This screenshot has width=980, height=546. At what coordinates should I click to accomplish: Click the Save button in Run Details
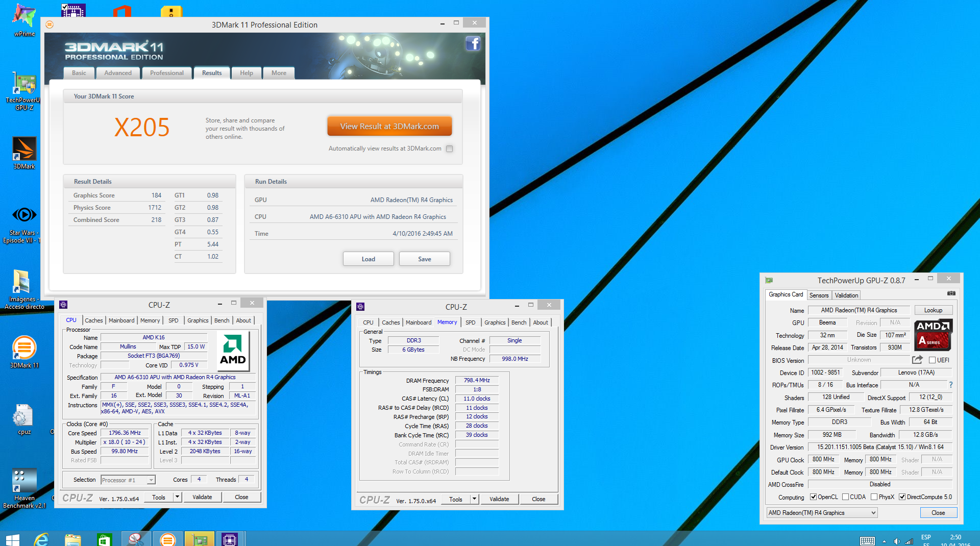[425, 259]
